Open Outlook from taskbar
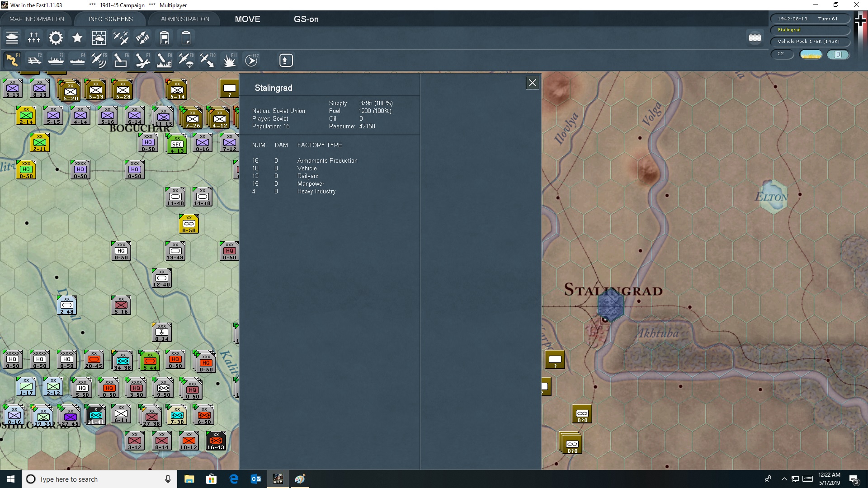This screenshot has width=868, height=488. [x=256, y=479]
